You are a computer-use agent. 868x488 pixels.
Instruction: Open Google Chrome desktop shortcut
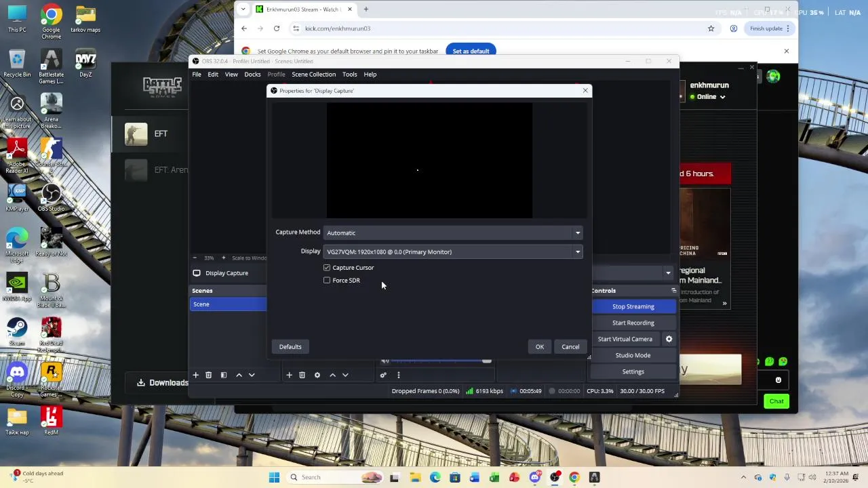tap(51, 22)
